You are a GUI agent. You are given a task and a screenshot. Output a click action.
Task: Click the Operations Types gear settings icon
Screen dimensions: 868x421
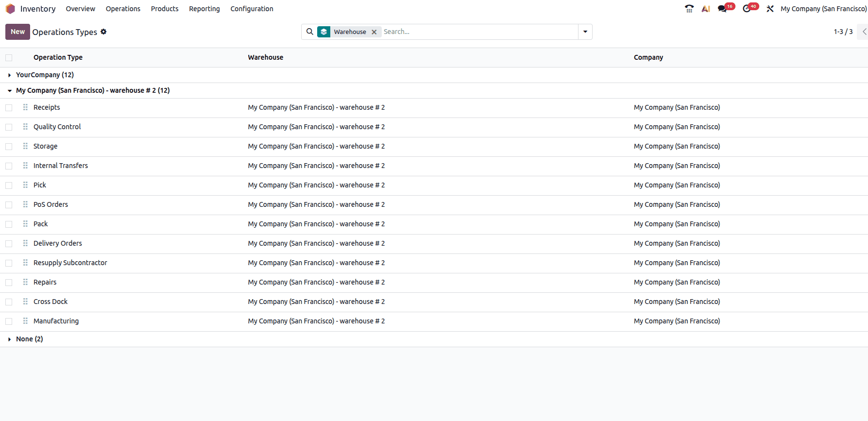[x=103, y=32]
